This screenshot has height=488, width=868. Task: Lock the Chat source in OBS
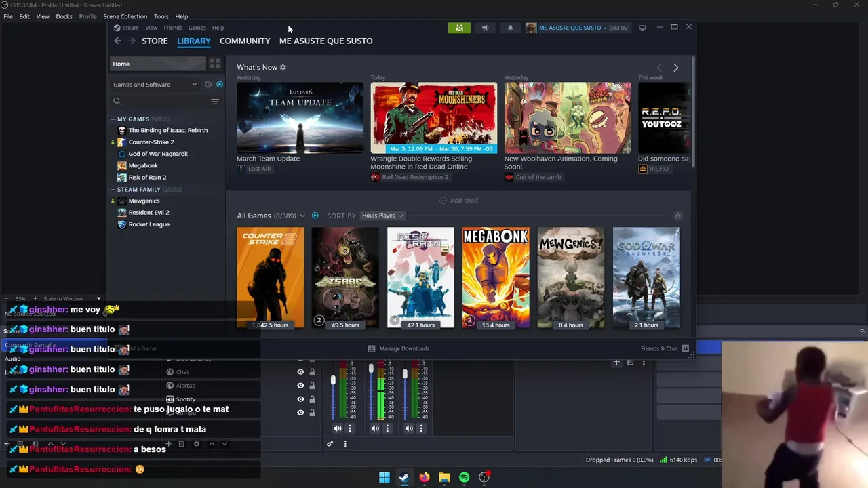tap(312, 372)
